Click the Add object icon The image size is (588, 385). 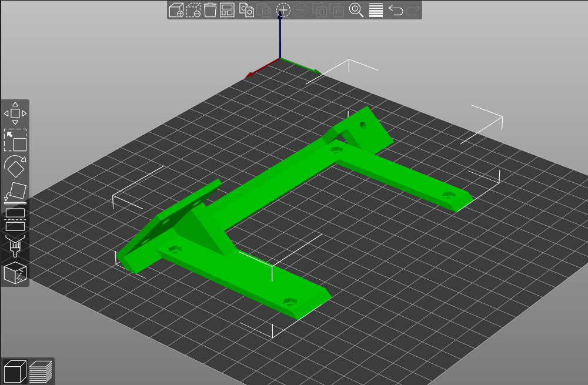pyautogui.click(x=176, y=10)
